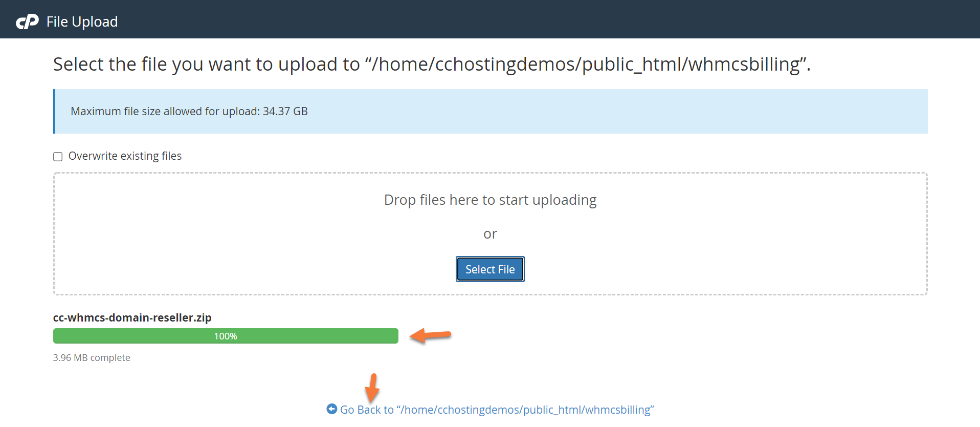The width and height of the screenshot is (980, 427).
Task: Click the orange arrow above Go Back link
Action: point(372,388)
